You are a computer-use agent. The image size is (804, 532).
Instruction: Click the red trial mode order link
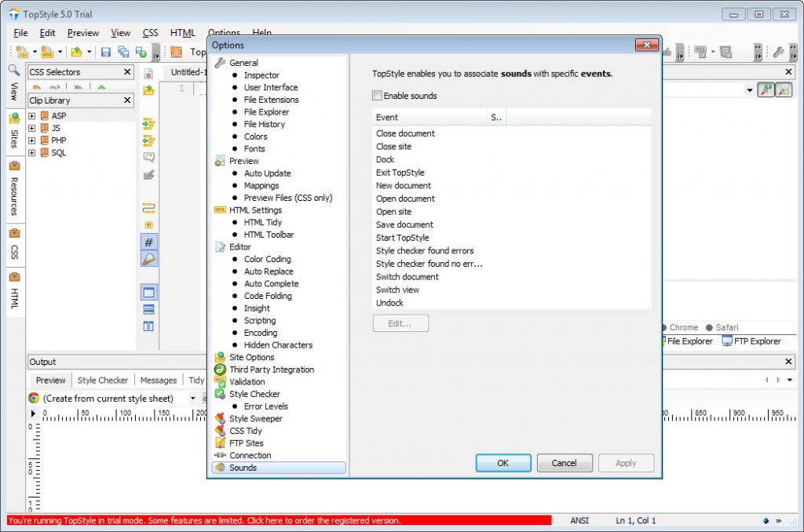(280, 520)
